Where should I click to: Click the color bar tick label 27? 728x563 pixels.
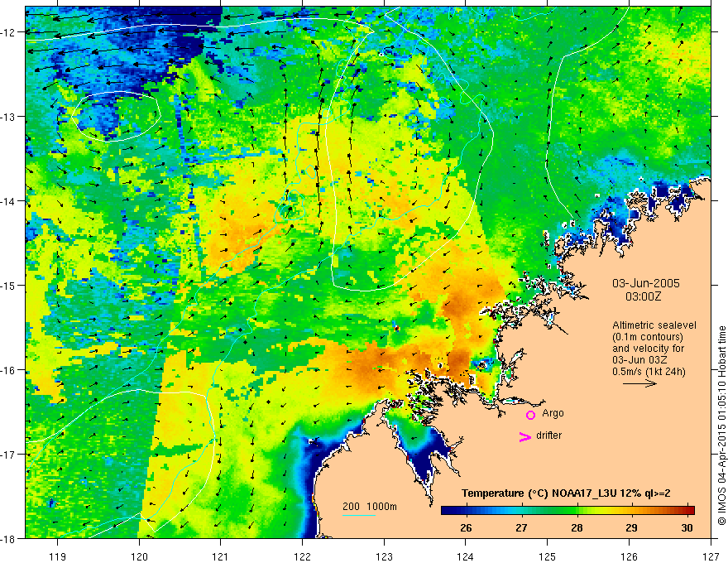[x=521, y=527]
